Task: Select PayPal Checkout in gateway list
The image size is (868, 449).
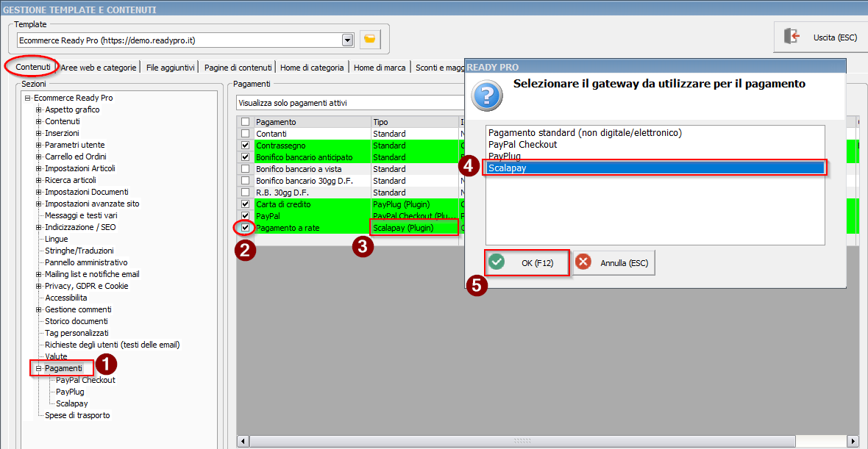Action: [522, 145]
